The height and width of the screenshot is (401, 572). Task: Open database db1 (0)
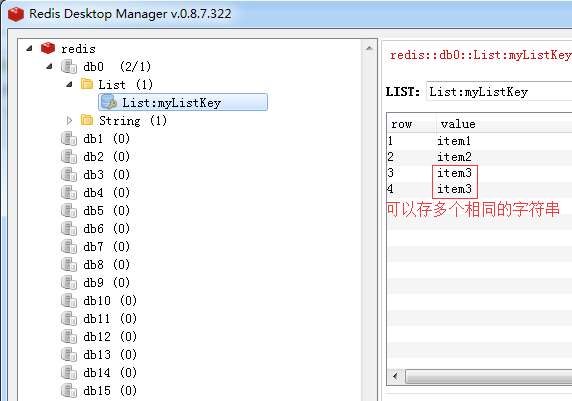[107, 139]
